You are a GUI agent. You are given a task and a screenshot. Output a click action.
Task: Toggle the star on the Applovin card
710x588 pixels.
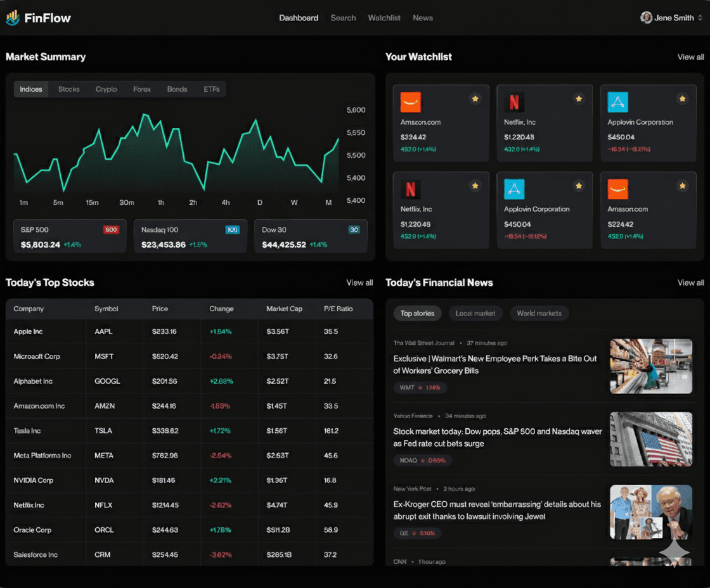683,99
